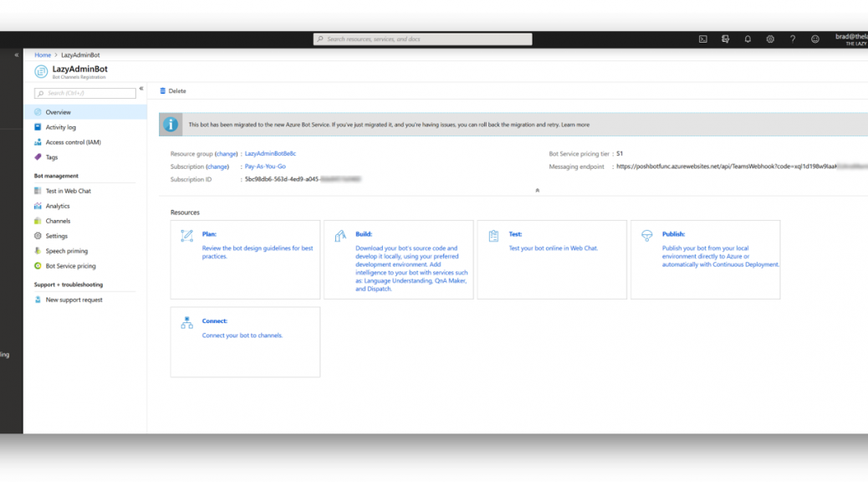Click the messaging endpoint URL text

[742, 167]
